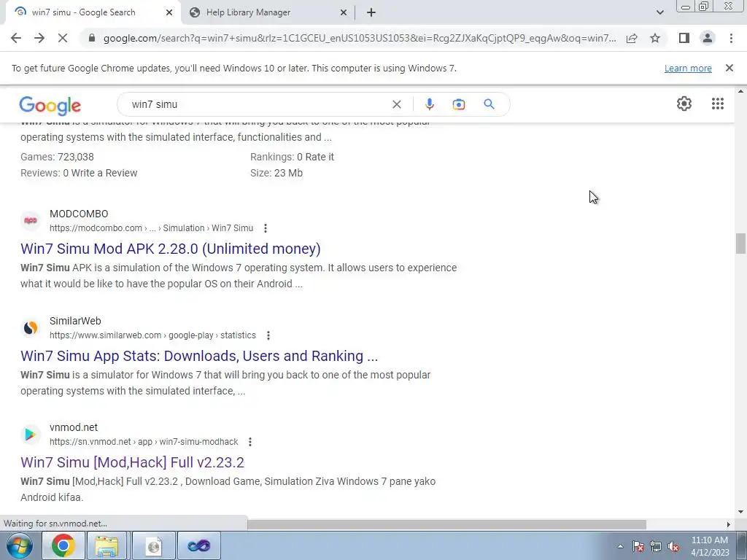Click the similarweb.com breadcrumb URL
747x560 pixels.
152,335
